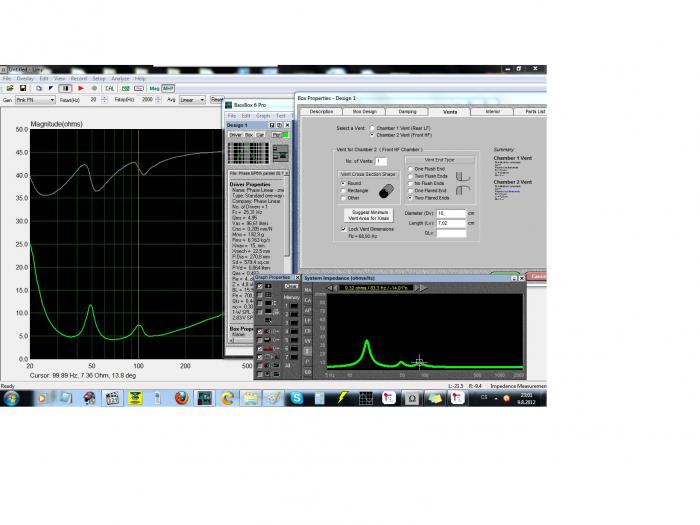
Task: Click Memory 4 swatch in Graph Properties
Action: [294, 332]
